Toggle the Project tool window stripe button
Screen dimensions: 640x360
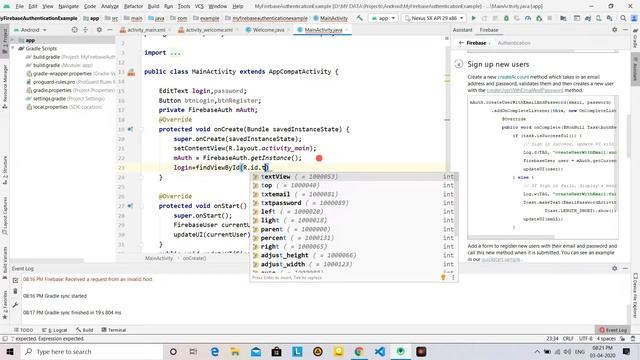click(x=5, y=41)
